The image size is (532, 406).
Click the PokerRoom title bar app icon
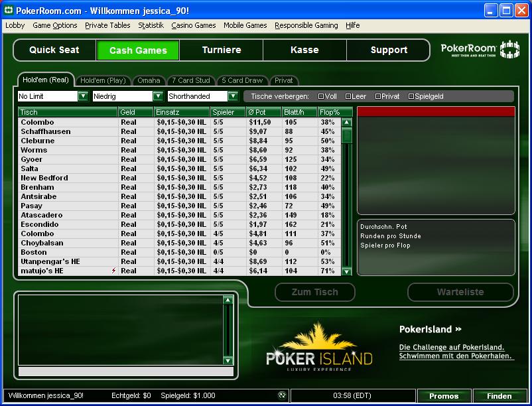pos(9,10)
